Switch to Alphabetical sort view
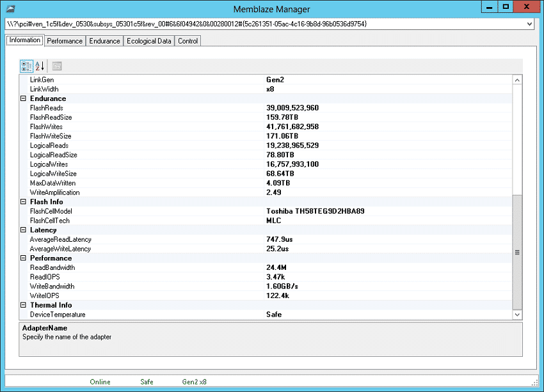This screenshot has width=544, height=392. [x=40, y=66]
